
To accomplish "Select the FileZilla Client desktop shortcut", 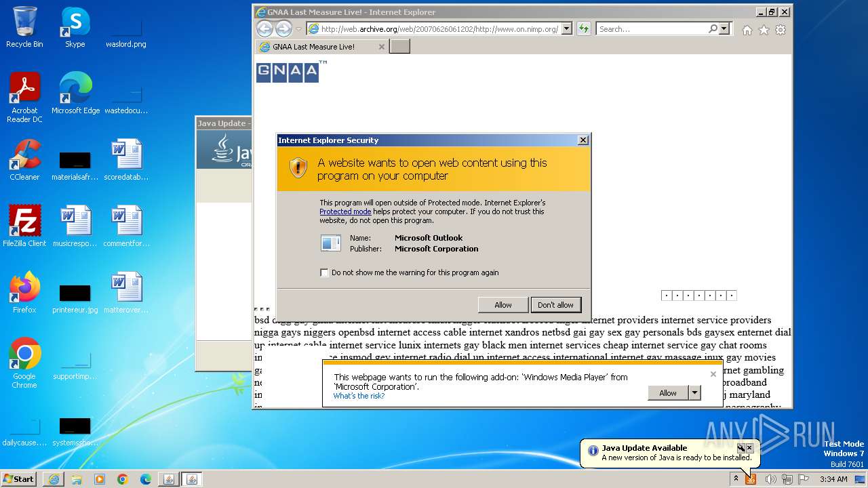I will [x=24, y=226].
